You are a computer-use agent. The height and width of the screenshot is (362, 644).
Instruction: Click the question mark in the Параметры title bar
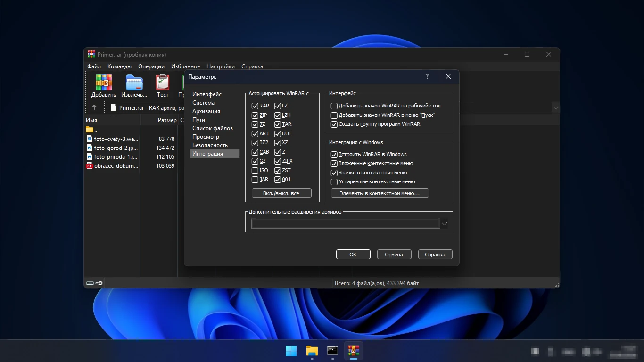pyautogui.click(x=427, y=76)
